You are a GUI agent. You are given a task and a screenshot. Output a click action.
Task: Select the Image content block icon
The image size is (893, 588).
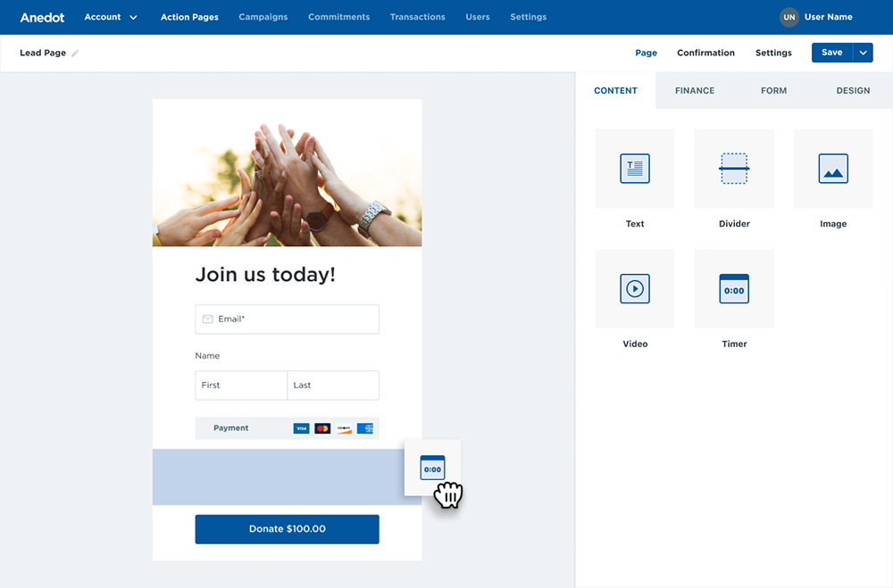[x=833, y=169]
